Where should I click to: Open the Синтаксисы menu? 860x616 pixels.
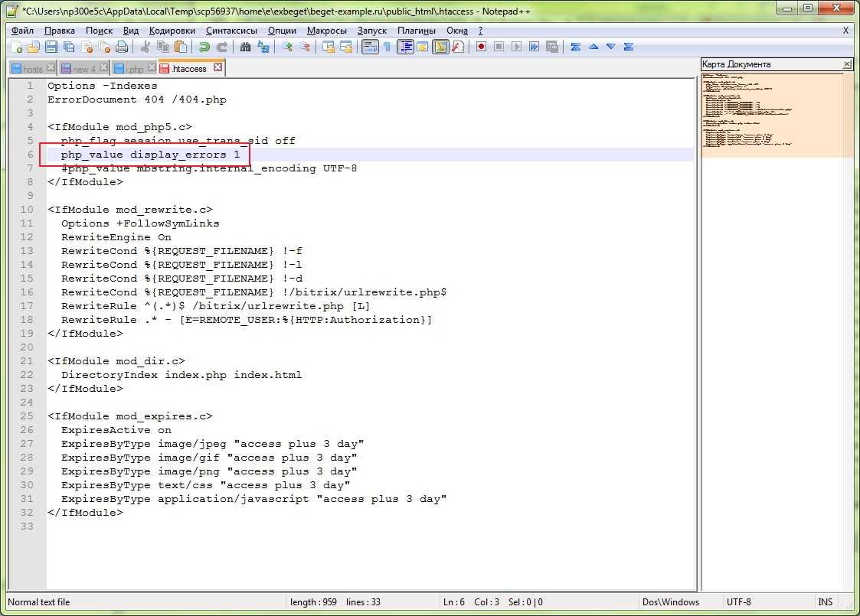[x=233, y=31]
